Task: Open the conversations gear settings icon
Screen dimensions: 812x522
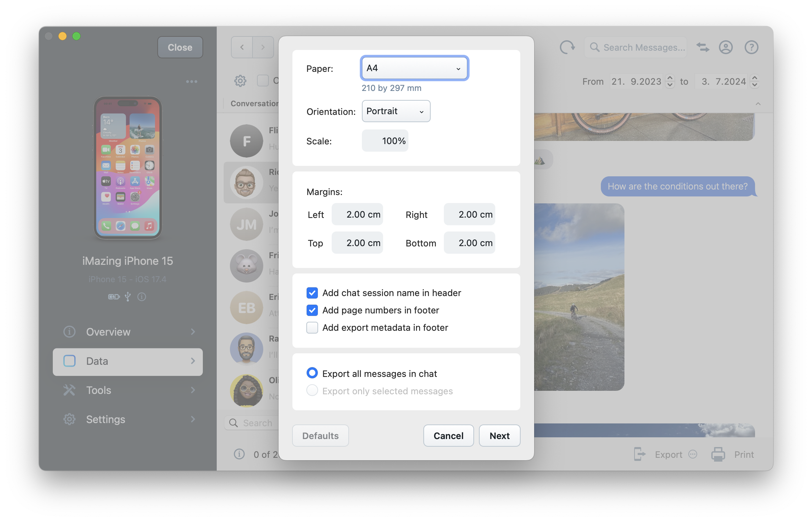Action: click(x=240, y=81)
